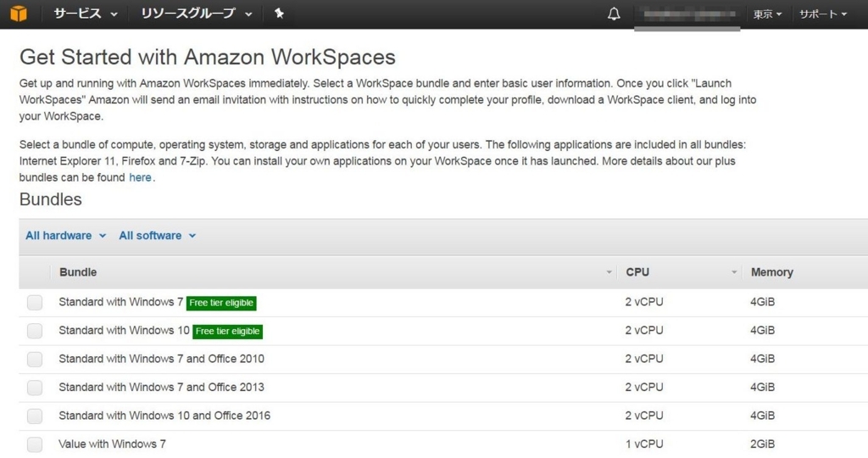Viewport: 868px width, 458px height.
Task: Select the Standard with Windows 10 bundle checkbox
Action: coord(35,331)
